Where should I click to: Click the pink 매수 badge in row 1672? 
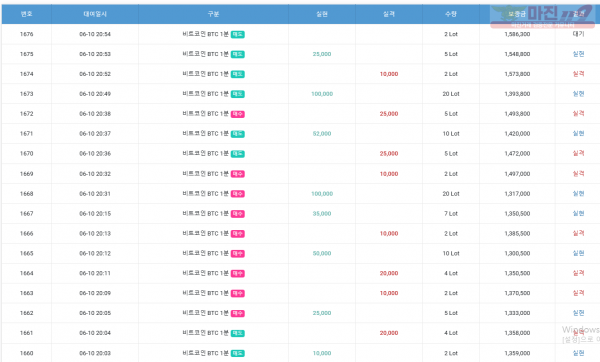pyautogui.click(x=238, y=114)
